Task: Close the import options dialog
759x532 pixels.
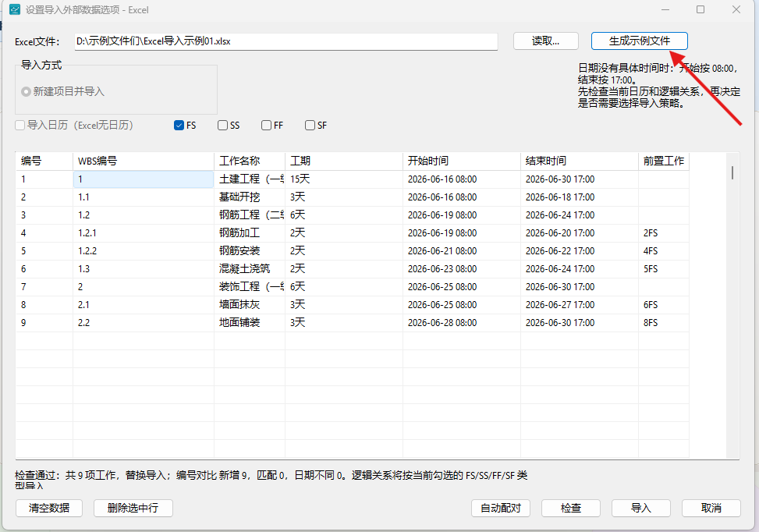Action: (736, 9)
